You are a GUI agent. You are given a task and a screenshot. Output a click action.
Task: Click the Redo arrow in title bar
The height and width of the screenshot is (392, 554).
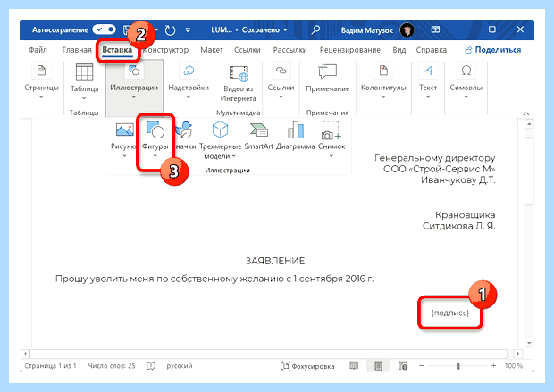170,30
